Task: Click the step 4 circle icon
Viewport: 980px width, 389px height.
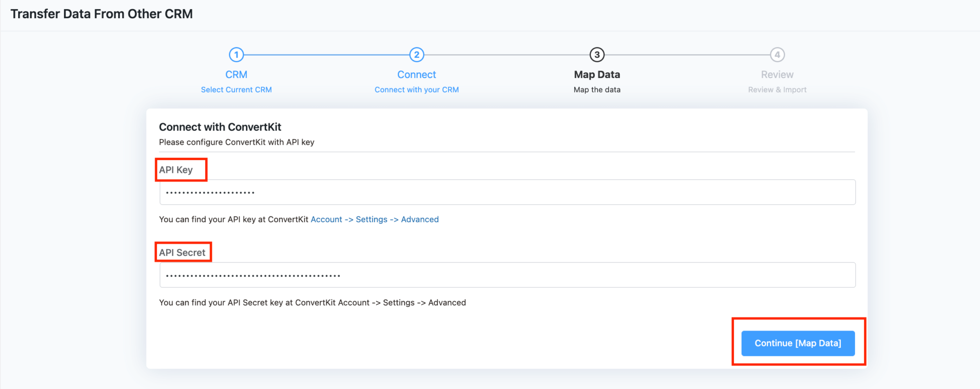Action: [777, 55]
